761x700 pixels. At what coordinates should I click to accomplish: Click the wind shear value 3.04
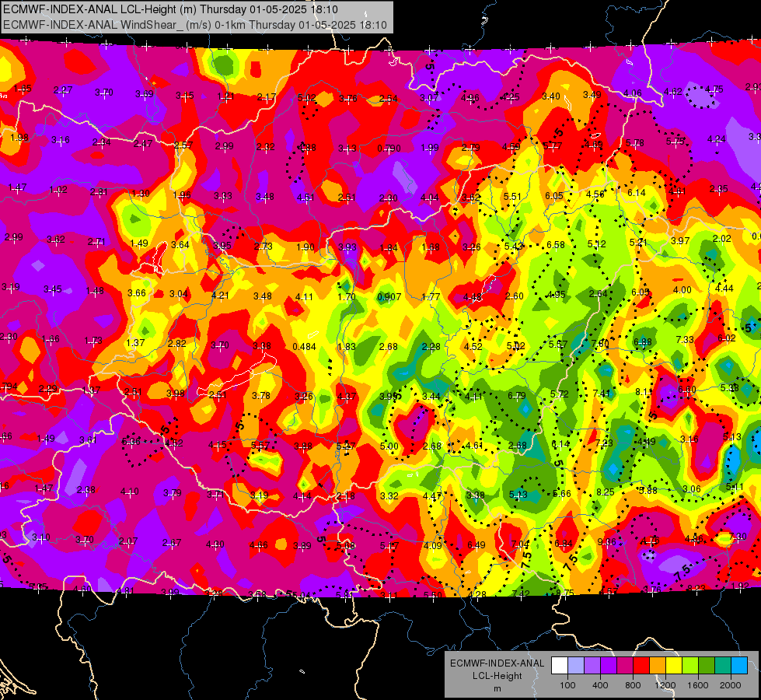pos(179,294)
